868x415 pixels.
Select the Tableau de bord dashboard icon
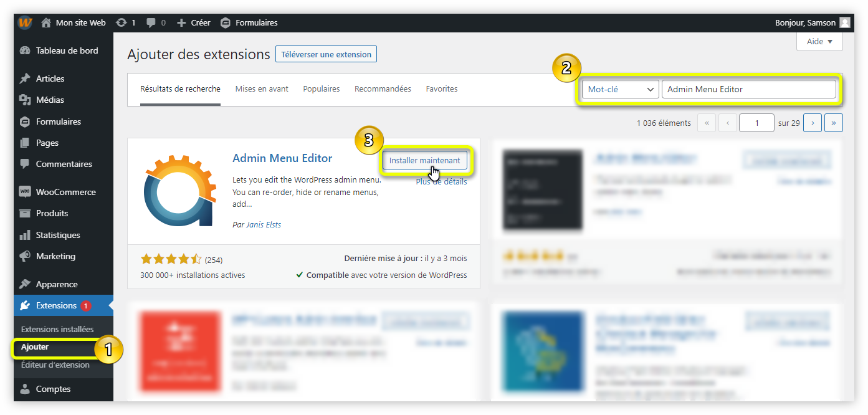26,50
